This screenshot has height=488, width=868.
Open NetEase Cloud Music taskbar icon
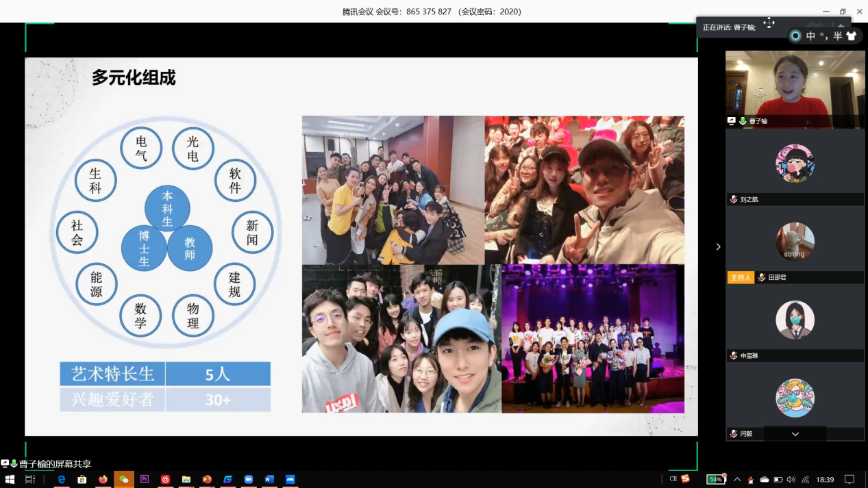click(x=165, y=480)
